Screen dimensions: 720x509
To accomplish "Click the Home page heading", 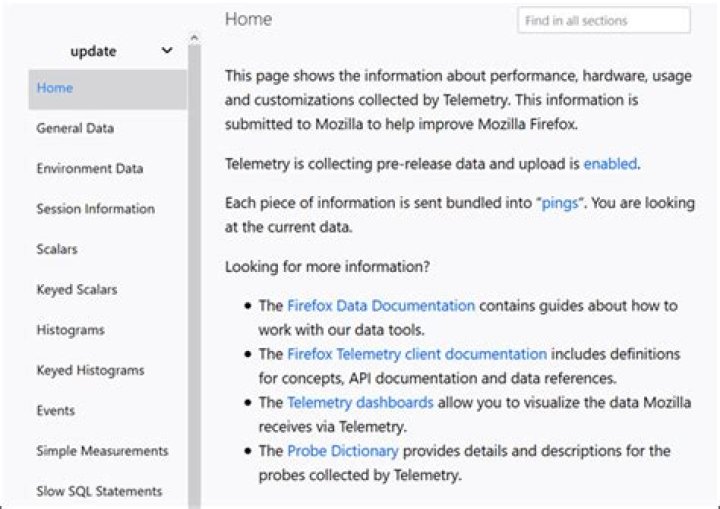I will pyautogui.click(x=248, y=19).
